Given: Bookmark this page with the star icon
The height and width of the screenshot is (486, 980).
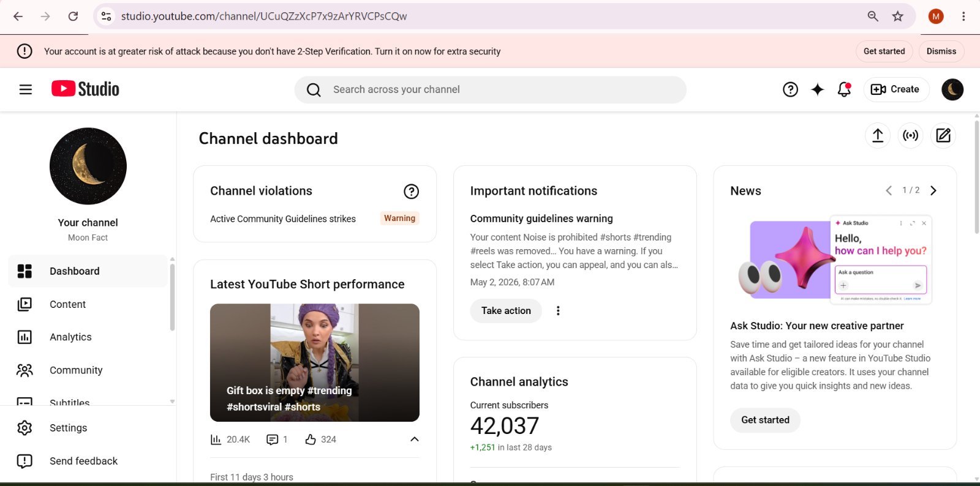Looking at the screenshot, I should click(898, 17).
